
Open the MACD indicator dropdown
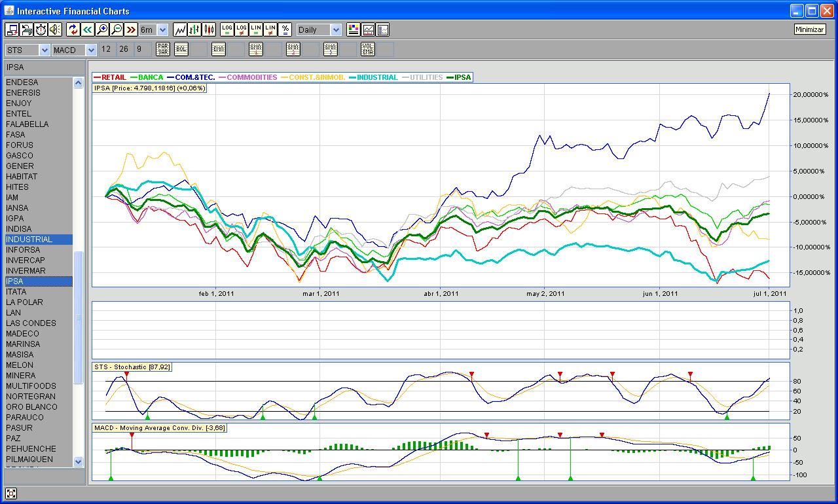90,50
